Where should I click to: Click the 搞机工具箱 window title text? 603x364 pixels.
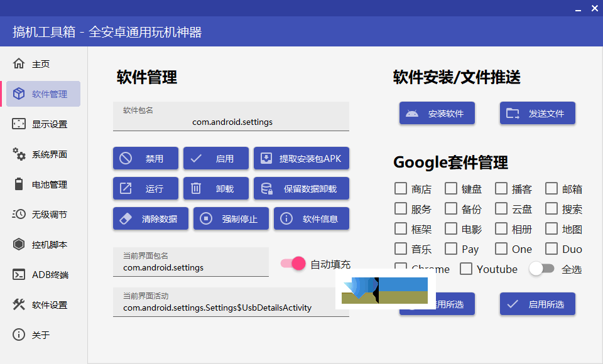pyautogui.click(x=107, y=32)
